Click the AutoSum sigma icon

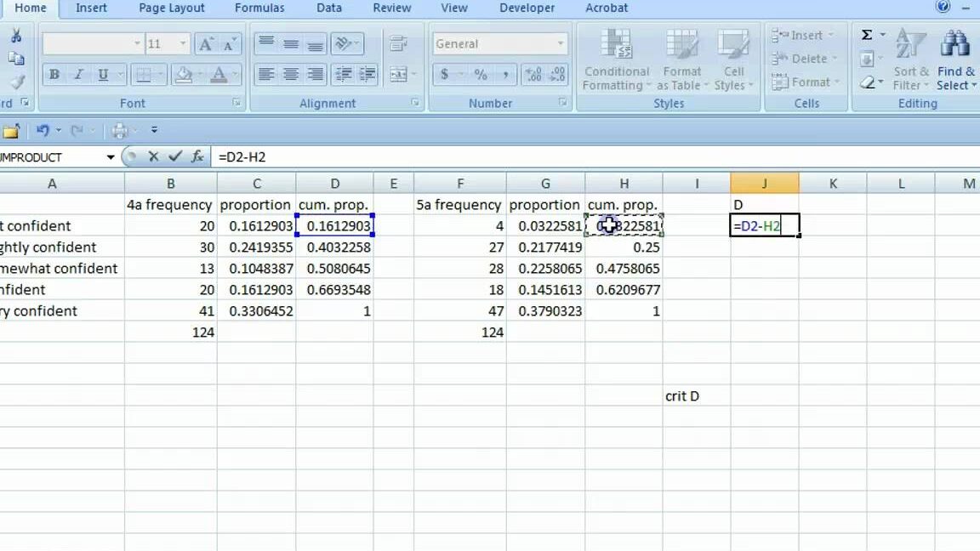[867, 35]
